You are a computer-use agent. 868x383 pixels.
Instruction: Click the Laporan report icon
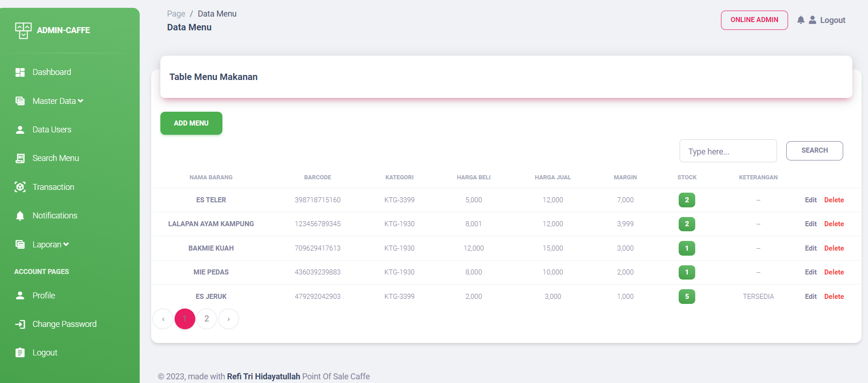20,245
